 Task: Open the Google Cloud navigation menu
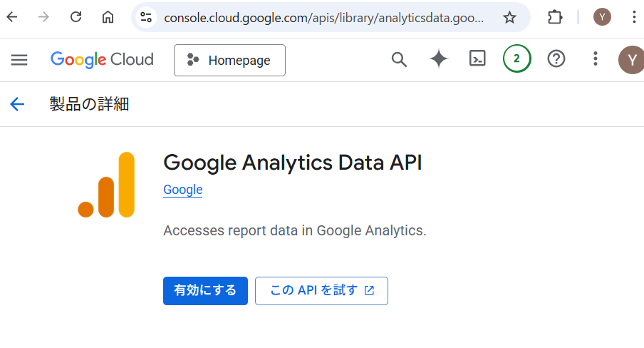tap(19, 60)
